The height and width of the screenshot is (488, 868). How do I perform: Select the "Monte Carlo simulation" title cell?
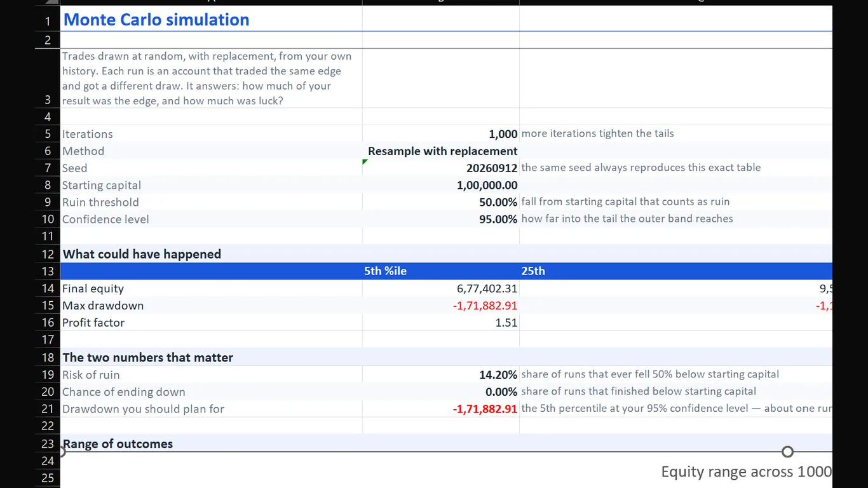point(211,20)
